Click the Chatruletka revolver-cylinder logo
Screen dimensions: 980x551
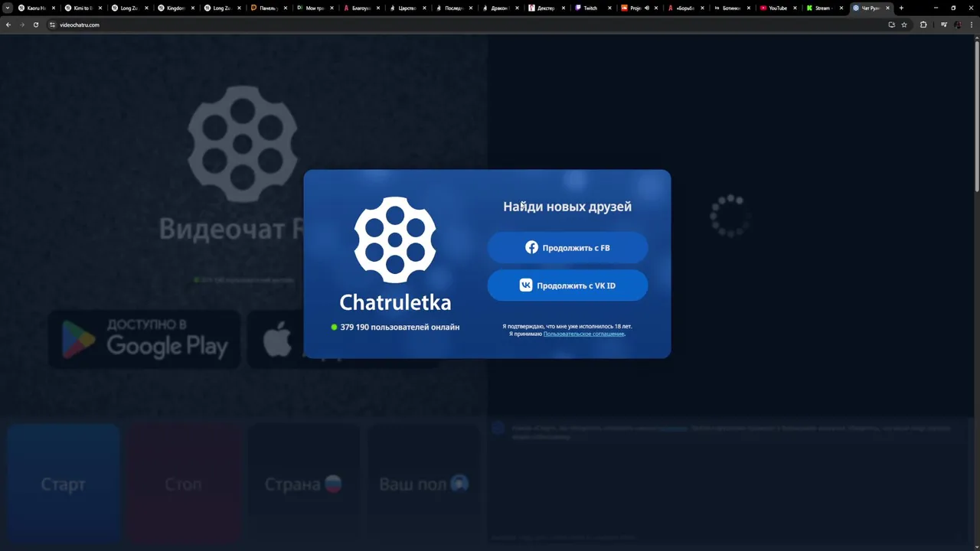coord(395,240)
